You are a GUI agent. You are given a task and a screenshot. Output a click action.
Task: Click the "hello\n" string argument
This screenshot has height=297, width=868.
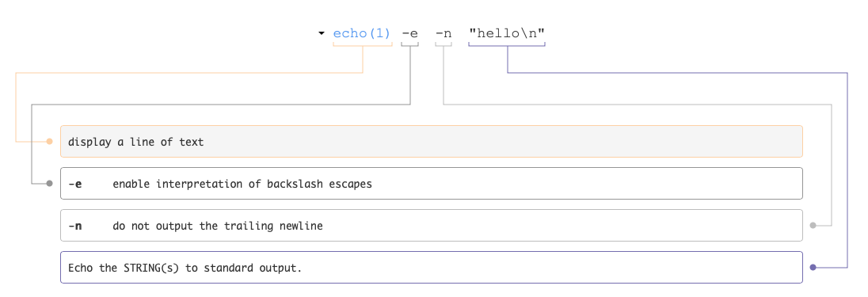pos(507,33)
